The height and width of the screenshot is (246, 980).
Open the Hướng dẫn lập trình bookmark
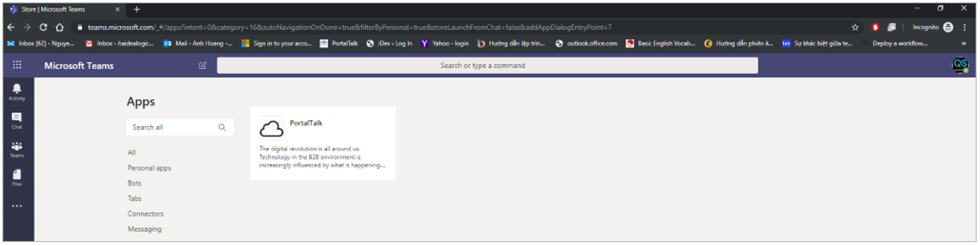pyautogui.click(x=511, y=43)
